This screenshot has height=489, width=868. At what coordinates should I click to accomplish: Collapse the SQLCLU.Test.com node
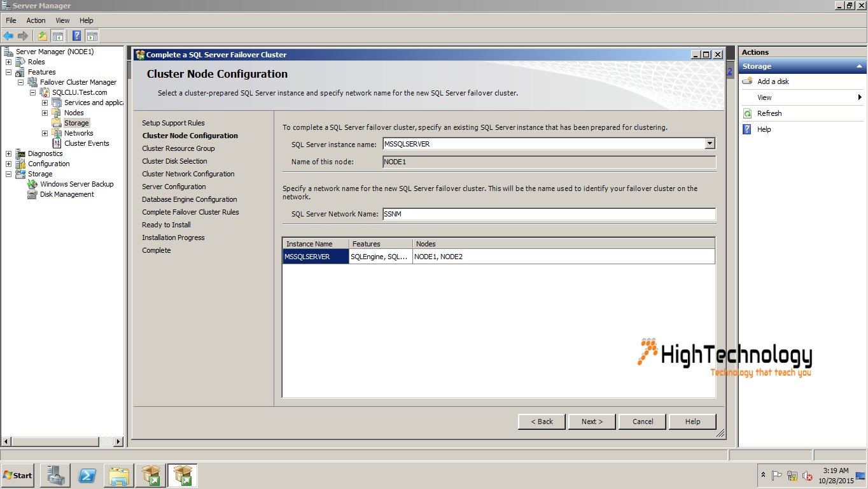point(32,92)
